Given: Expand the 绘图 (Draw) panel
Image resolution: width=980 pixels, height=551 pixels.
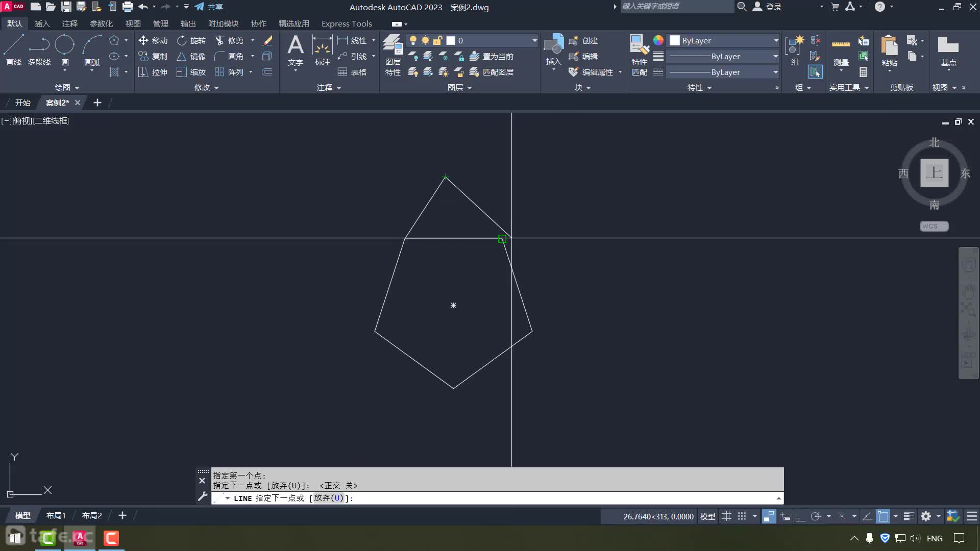Looking at the screenshot, I should point(67,87).
